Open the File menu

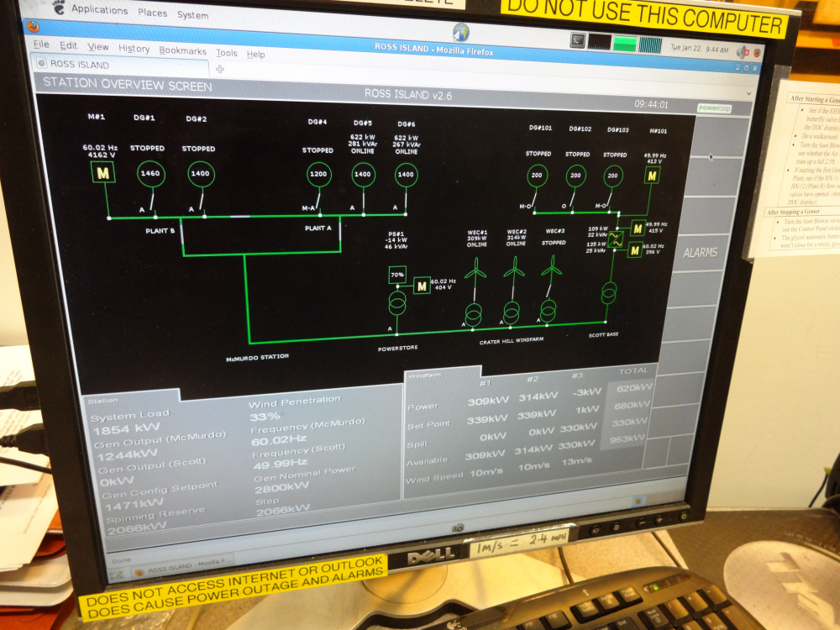coord(41,45)
